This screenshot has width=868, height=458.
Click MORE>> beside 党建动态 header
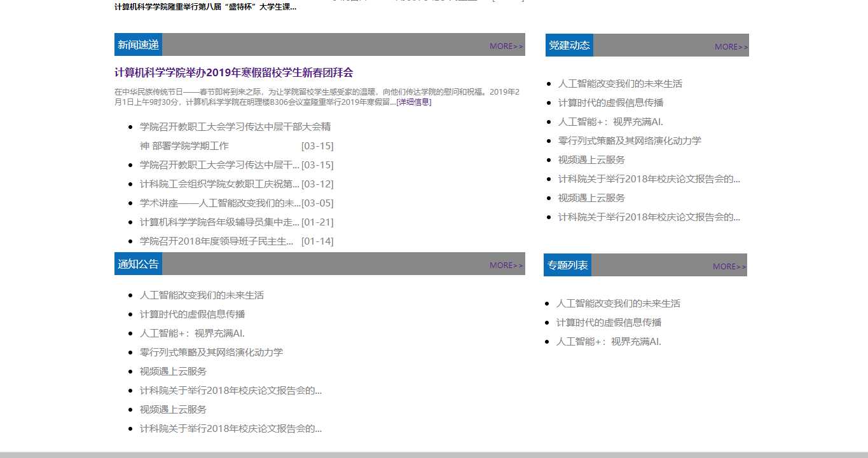pos(731,46)
